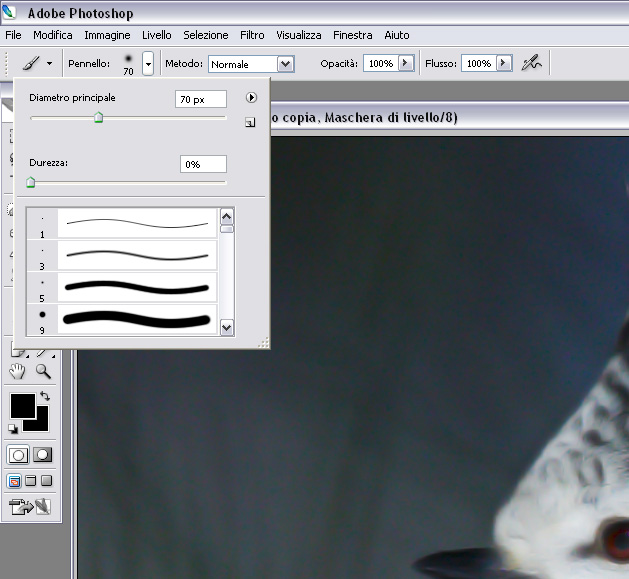Open the Opacità slider arrow
629x579 pixels.
click(406, 63)
